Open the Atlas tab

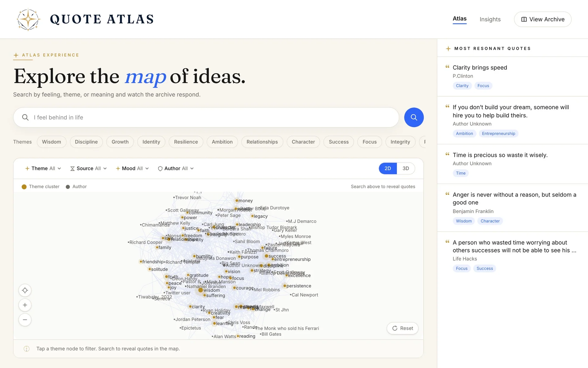pyautogui.click(x=459, y=19)
